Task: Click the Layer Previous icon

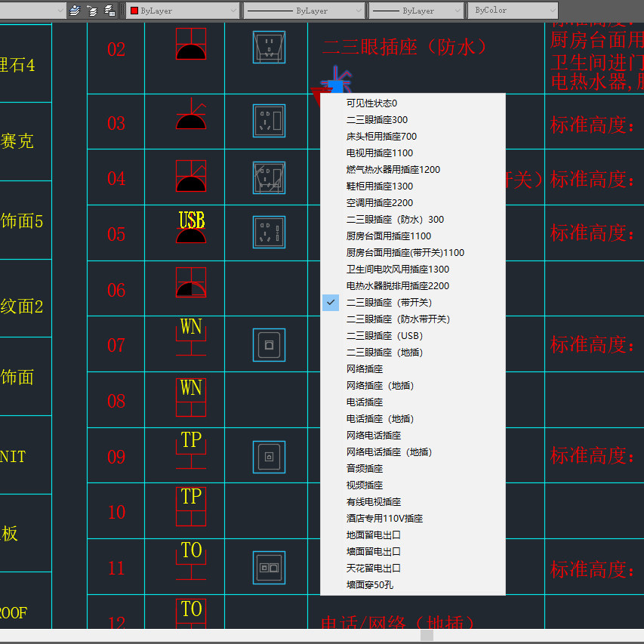Action: coord(92,11)
